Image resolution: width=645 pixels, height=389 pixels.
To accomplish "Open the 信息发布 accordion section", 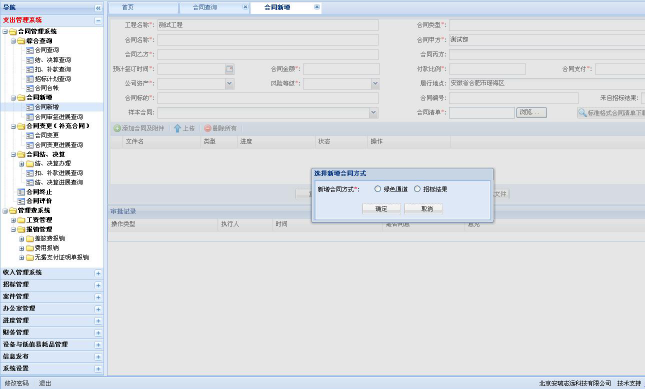I will point(52,356).
